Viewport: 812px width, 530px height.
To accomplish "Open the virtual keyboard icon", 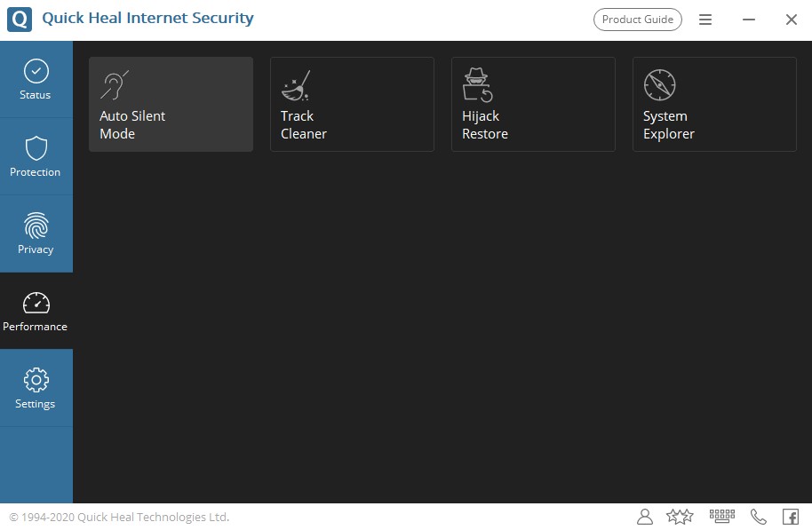I will tap(721, 516).
